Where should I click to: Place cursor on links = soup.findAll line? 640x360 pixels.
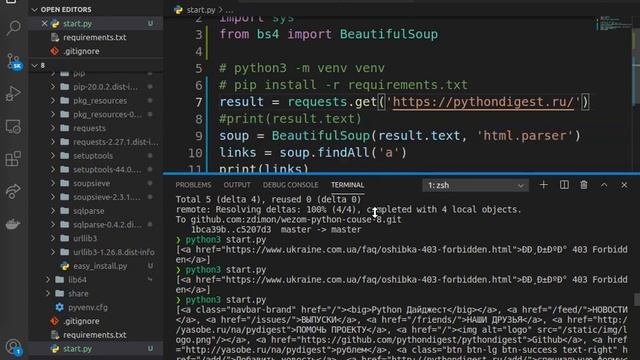tap(313, 153)
